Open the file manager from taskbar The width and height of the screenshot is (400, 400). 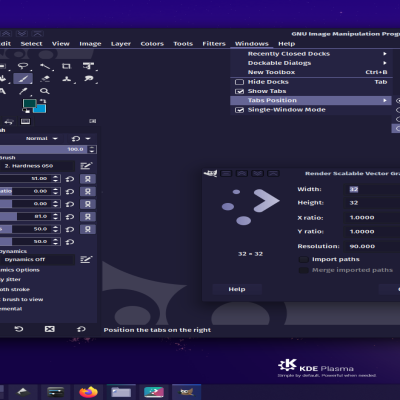point(121,392)
